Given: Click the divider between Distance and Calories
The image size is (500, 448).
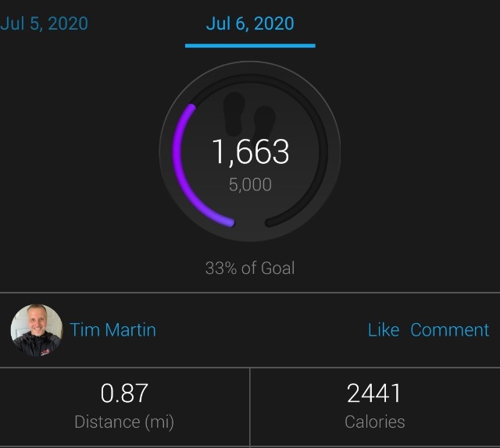Looking at the screenshot, I should 250,407.
